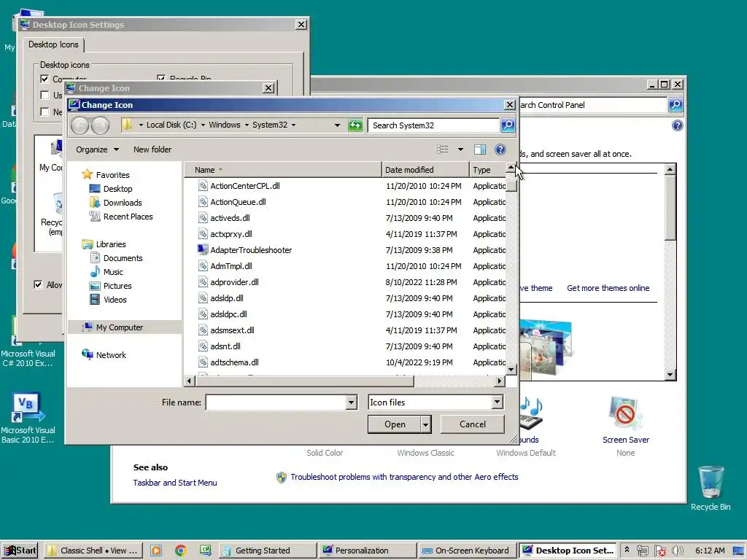747x560 pixels.
Task: Toggle the Network checkbox in Desktop Icon Settings
Action: point(44,112)
